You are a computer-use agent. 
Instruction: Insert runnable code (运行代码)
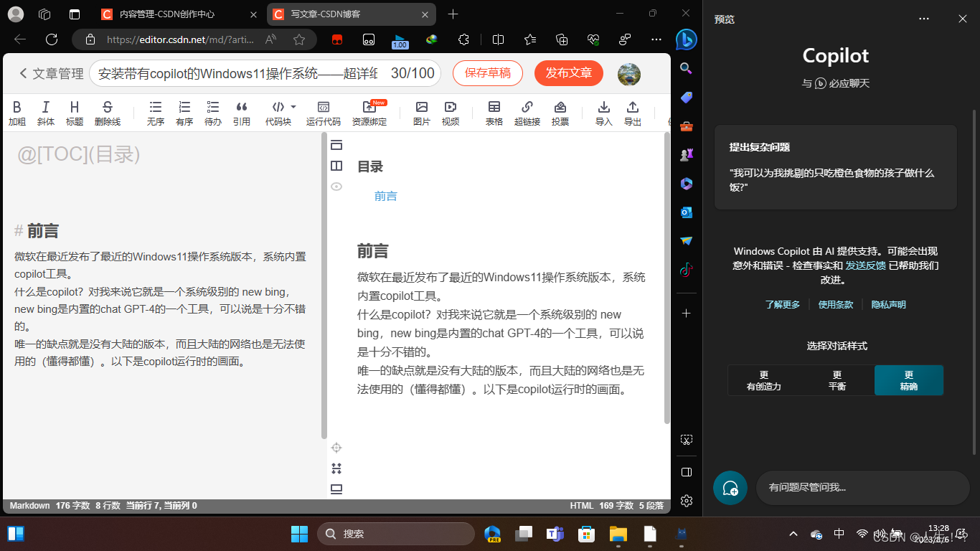point(324,113)
